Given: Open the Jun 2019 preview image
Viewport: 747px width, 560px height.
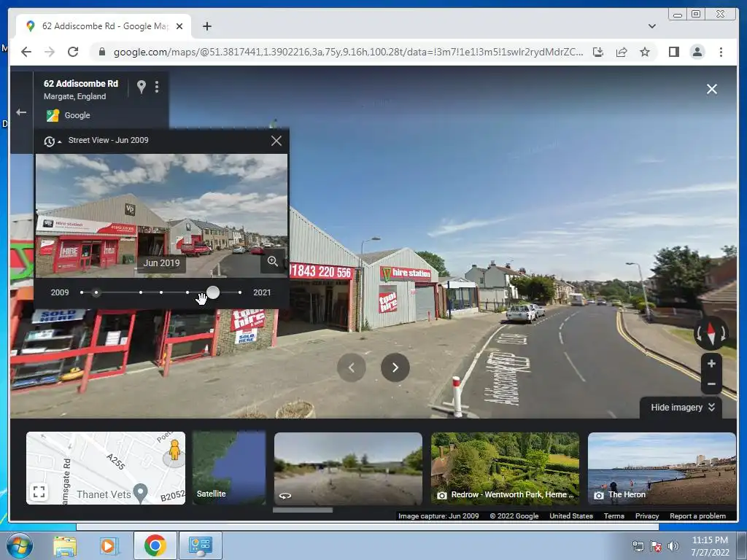Looking at the screenshot, I should click(x=161, y=215).
